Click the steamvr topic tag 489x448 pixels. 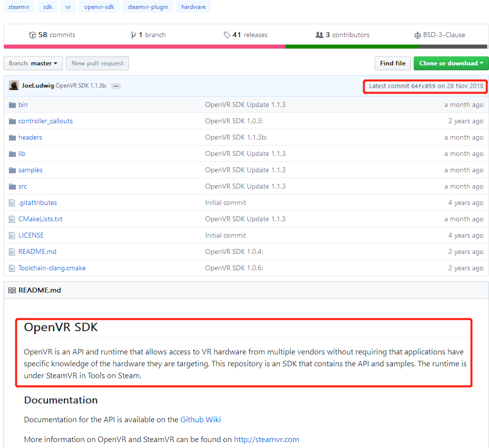click(19, 7)
